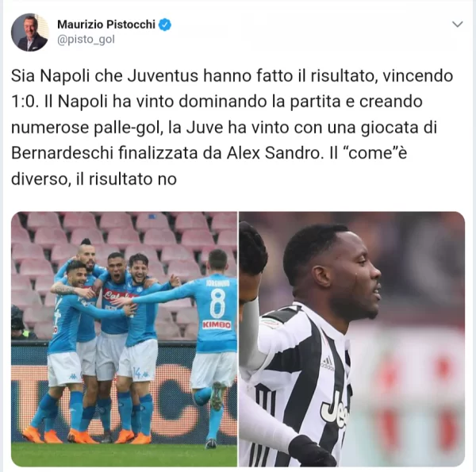
Task: Open the Napoli celebration photo
Action: coord(124,339)
